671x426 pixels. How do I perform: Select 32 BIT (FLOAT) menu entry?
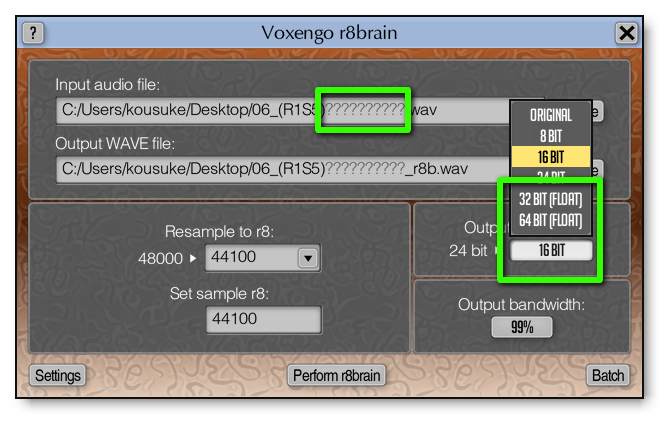(x=551, y=200)
